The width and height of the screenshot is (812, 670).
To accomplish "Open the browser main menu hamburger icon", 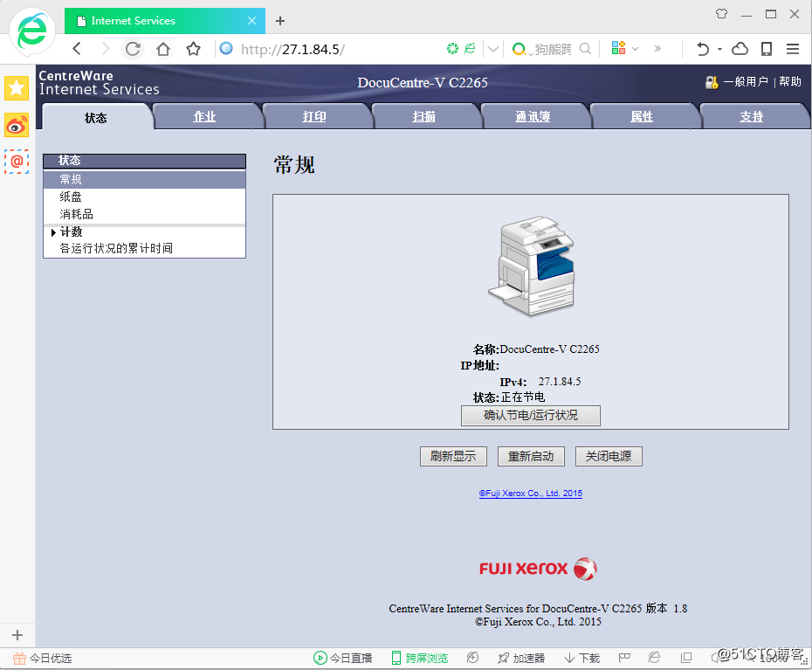I will 793,49.
